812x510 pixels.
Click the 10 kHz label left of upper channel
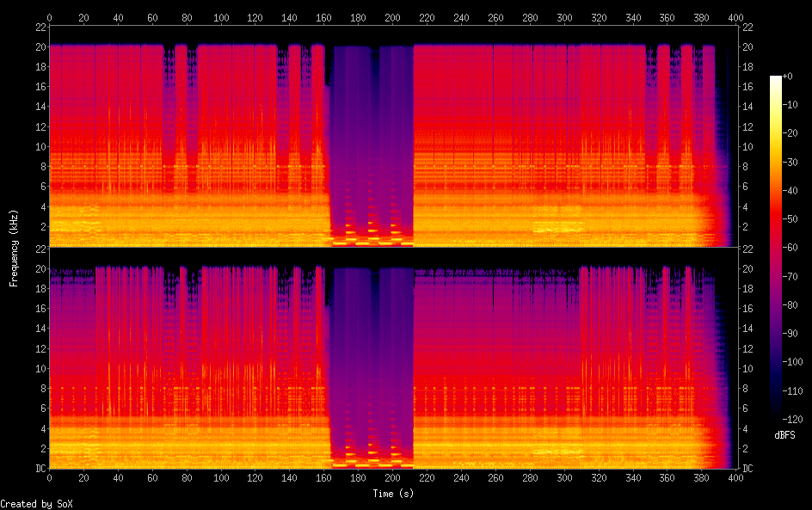click(x=40, y=146)
